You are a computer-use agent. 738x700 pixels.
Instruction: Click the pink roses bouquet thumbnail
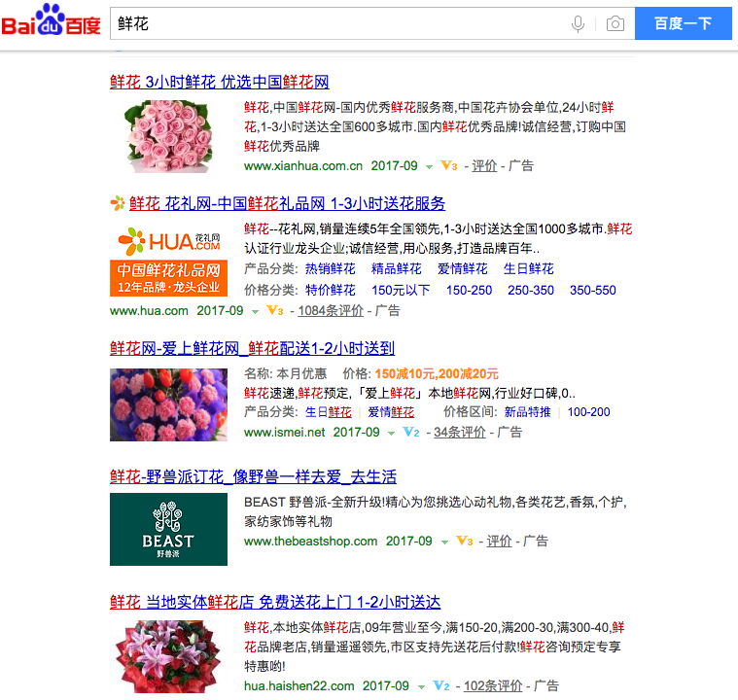pyautogui.click(x=168, y=136)
